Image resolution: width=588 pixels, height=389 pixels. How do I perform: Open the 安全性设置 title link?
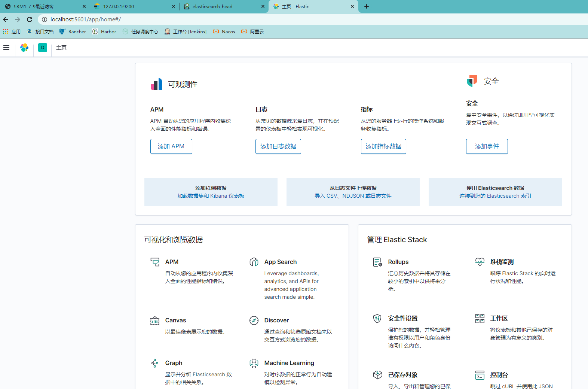tap(403, 319)
